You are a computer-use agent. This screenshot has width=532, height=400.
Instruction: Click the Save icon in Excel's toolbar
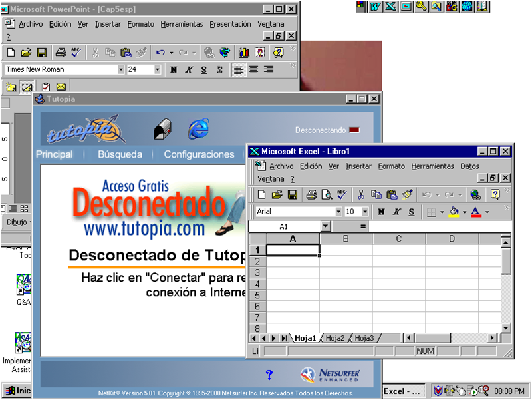(x=293, y=194)
